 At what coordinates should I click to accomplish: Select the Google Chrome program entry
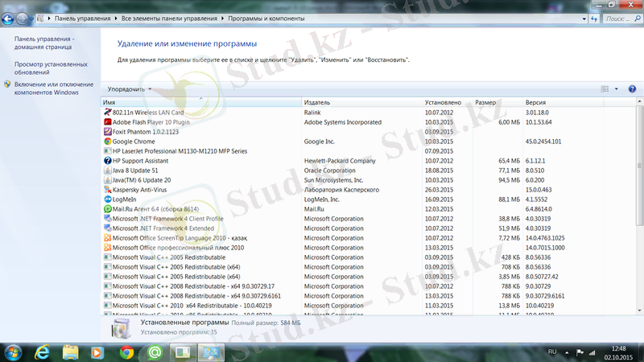pyautogui.click(x=134, y=142)
